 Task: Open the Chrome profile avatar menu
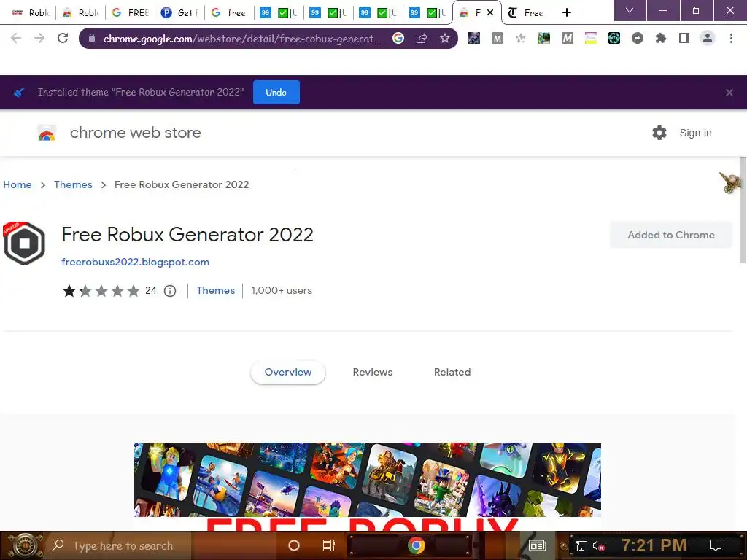point(708,38)
